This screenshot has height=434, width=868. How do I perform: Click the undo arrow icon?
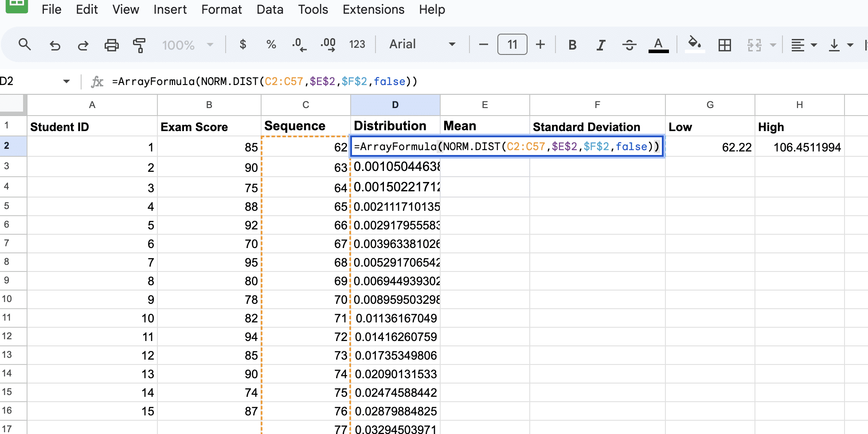point(55,45)
